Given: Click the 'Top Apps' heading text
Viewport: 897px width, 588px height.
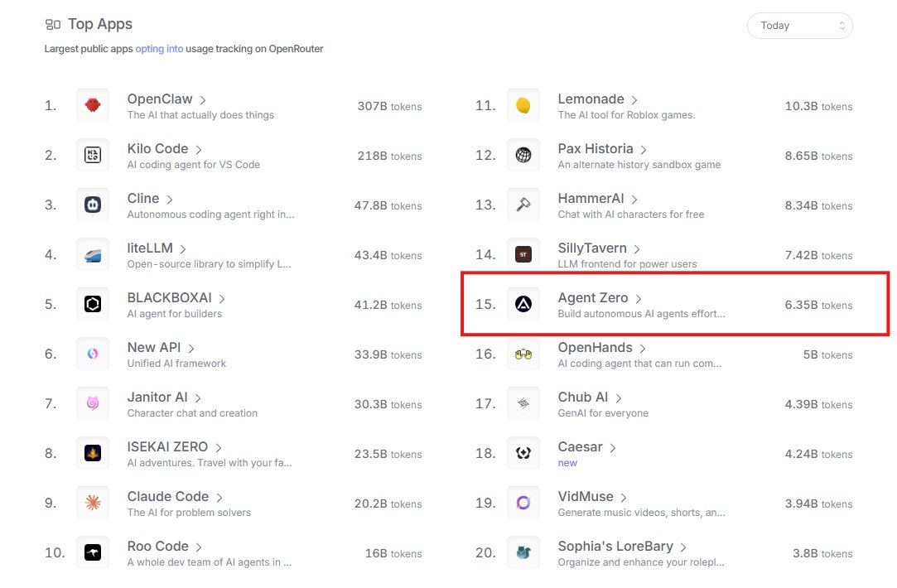Looking at the screenshot, I should pos(100,24).
